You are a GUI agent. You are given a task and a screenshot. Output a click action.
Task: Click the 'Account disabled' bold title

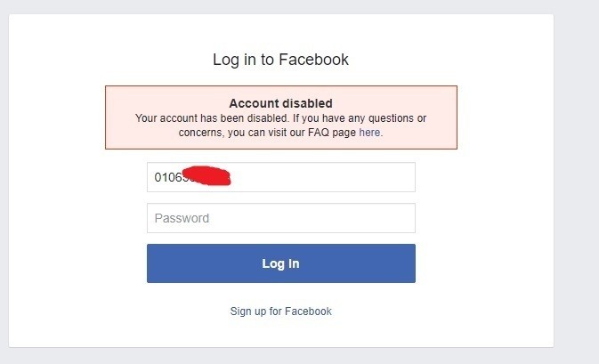tap(280, 104)
